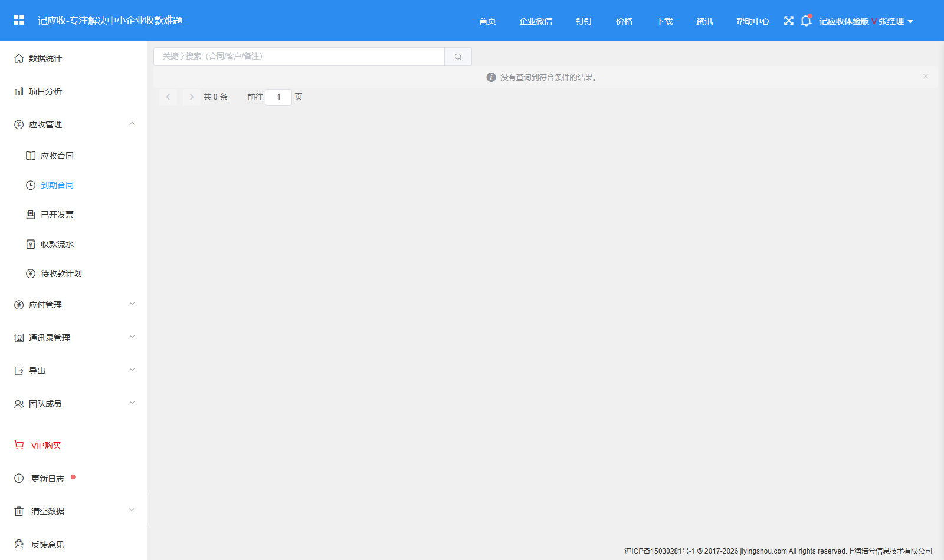This screenshot has height=560, width=944.
Task: Click the go-to page number field
Action: point(278,97)
